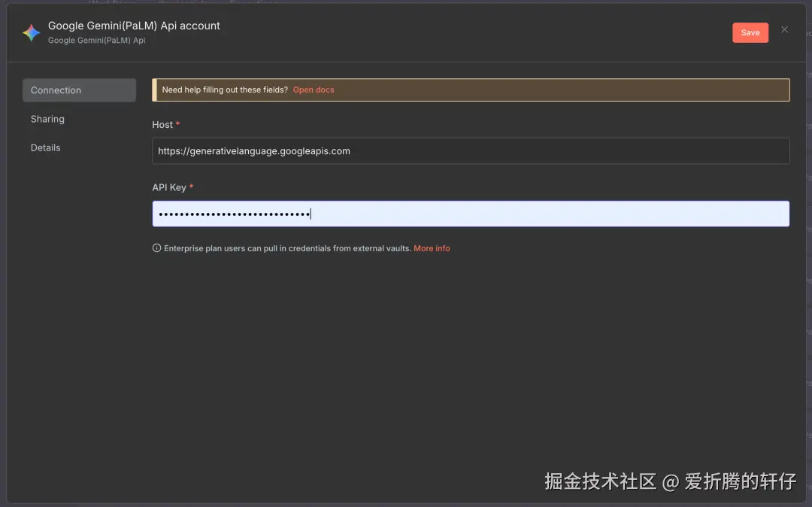Image resolution: width=812 pixels, height=507 pixels.
Task: Select the masked API key dots
Action: tap(233, 214)
